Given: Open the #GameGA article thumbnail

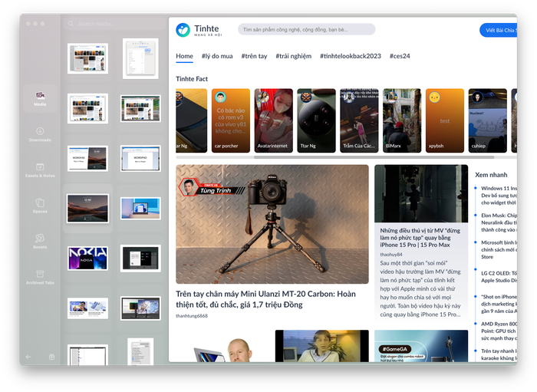Looking at the screenshot, I should pyautogui.click(x=421, y=346).
